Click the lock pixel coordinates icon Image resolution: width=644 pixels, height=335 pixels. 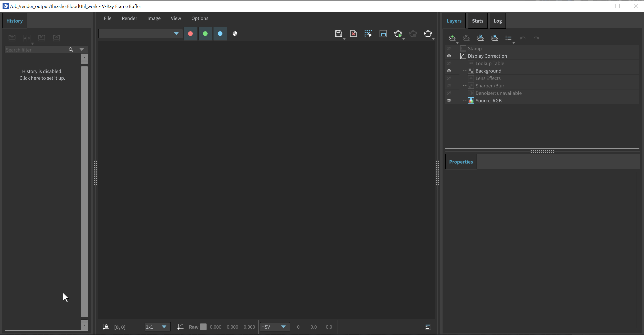click(105, 327)
